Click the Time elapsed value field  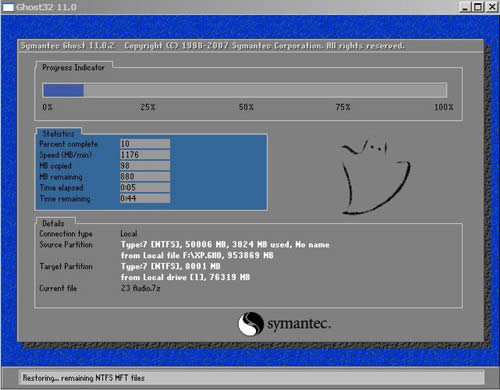(145, 187)
